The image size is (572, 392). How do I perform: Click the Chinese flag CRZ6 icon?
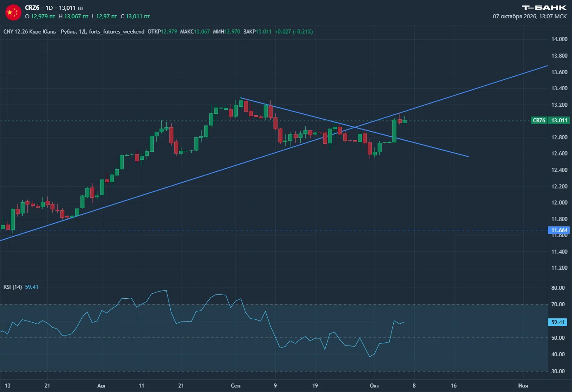coord(13,12)
